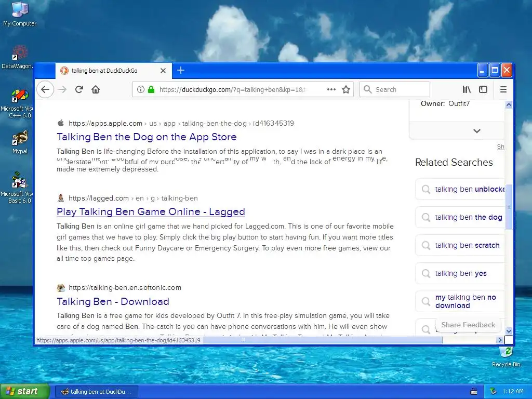
Task: Select talking ben taskbar window button
Action: click(x=96, y=392)
